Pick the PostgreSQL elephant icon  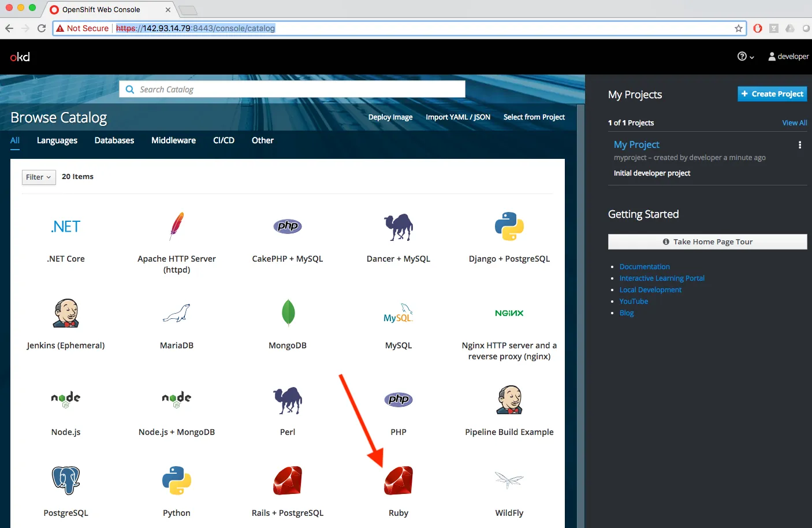point(66,481)
